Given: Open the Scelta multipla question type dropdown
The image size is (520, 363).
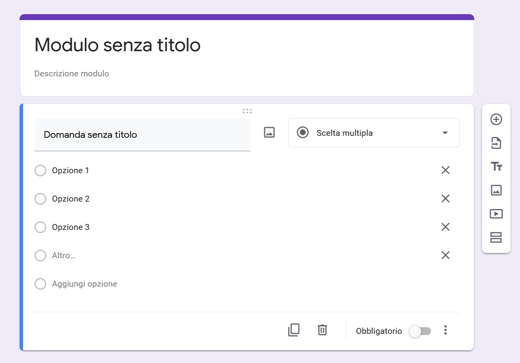Looking at the screenshot, I should click(374, 133).
